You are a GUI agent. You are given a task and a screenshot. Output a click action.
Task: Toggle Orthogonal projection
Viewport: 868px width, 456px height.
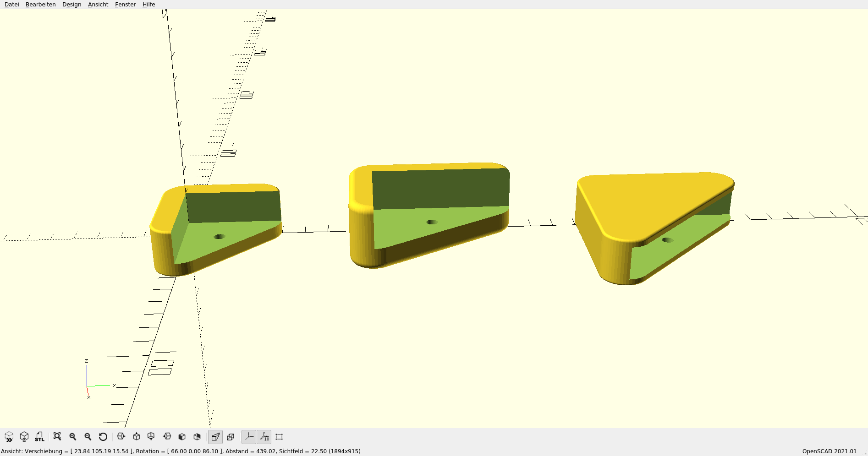coord(231,437)
